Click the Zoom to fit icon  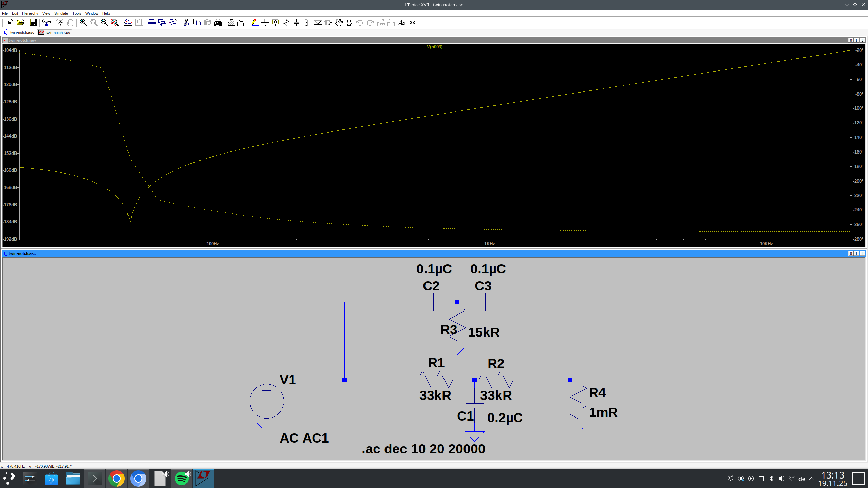(x=115, y=23)
